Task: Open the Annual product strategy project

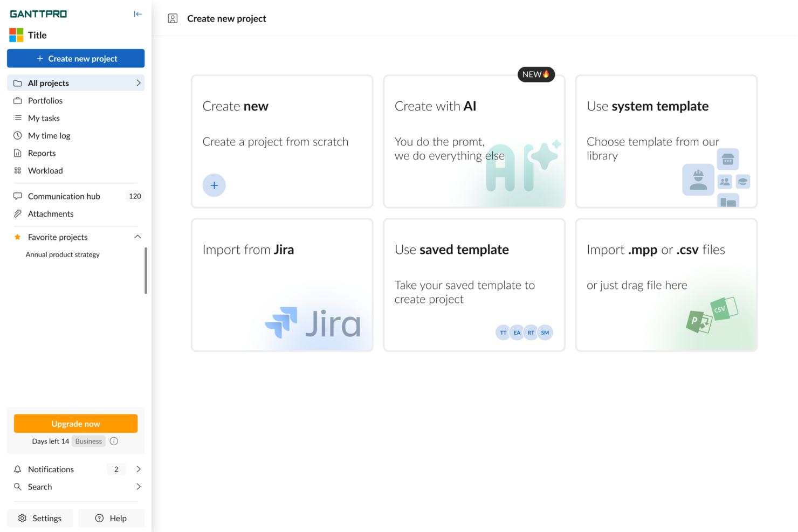Action: [63, 254]
